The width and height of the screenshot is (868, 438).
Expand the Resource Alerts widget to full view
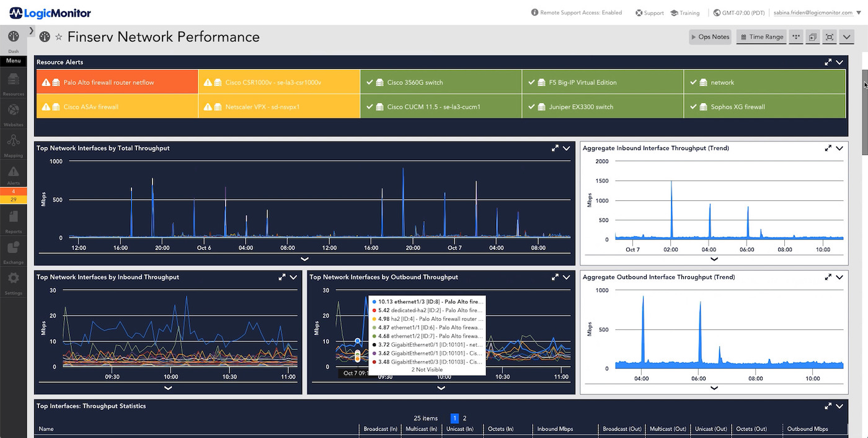coord(828,62)
